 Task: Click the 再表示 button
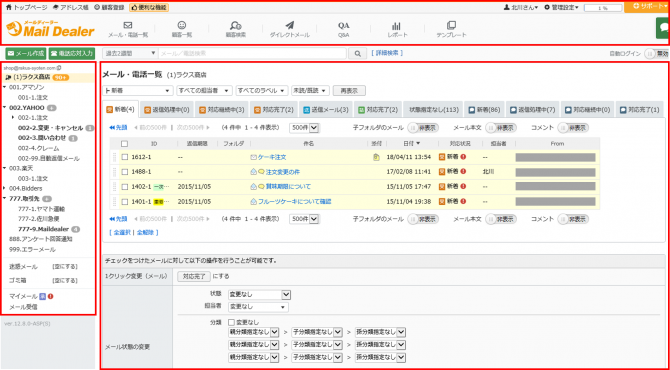(349, 91)
